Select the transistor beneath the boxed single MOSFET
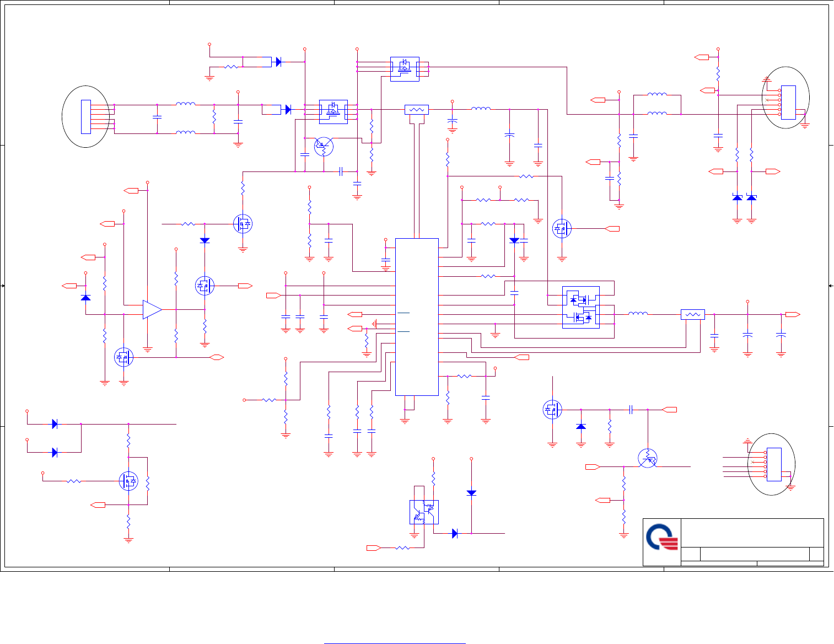The width and height of the screenshot is (834, 644). click(x=324, y=147)
